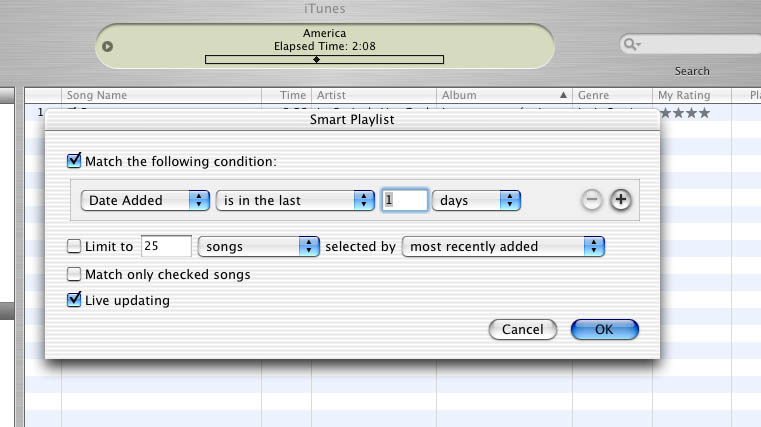Open the 'most recently added' dropdown
This screenshot has height=427, width=761.
click(x=503, y=246)
